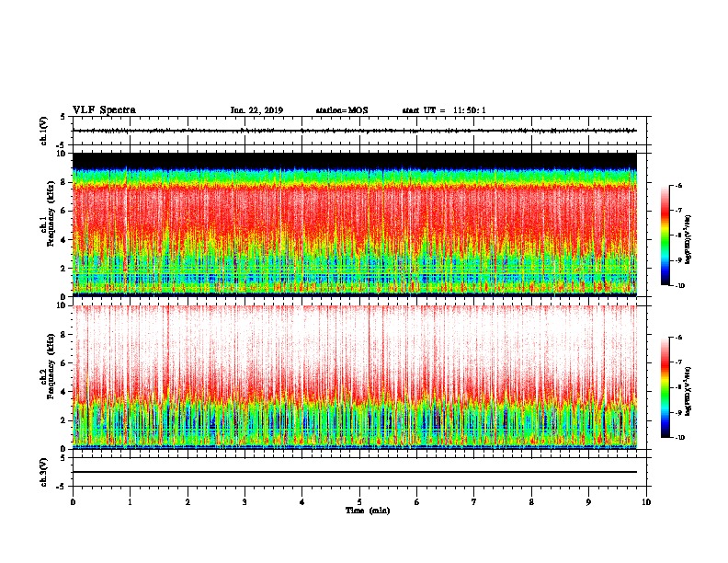Click the "station=MOS" header label

click(x=342, y=110)
